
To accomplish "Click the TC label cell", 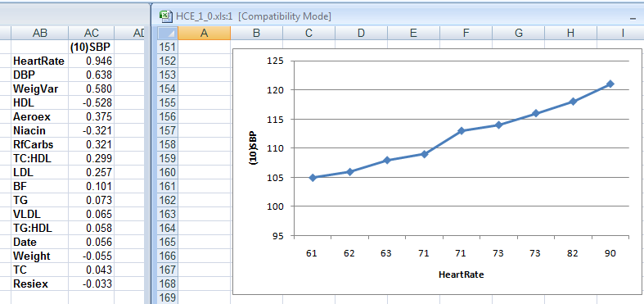I will [40, 270].
